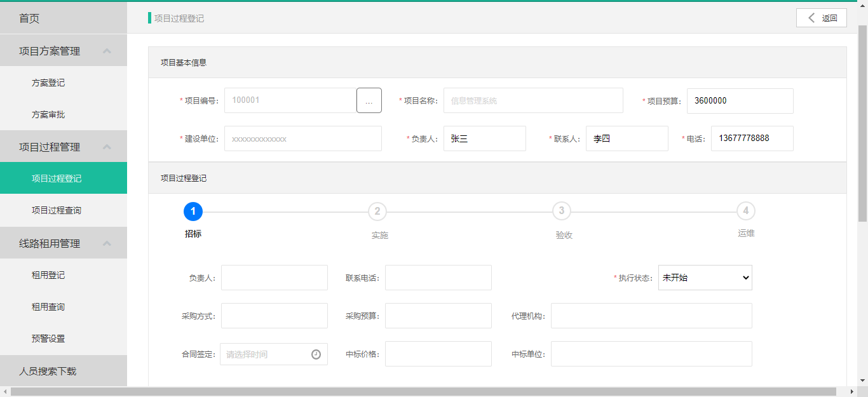The image size is (868, 397).
Task: Click the 代理机构 input field
Action: (x=651, y=316)
